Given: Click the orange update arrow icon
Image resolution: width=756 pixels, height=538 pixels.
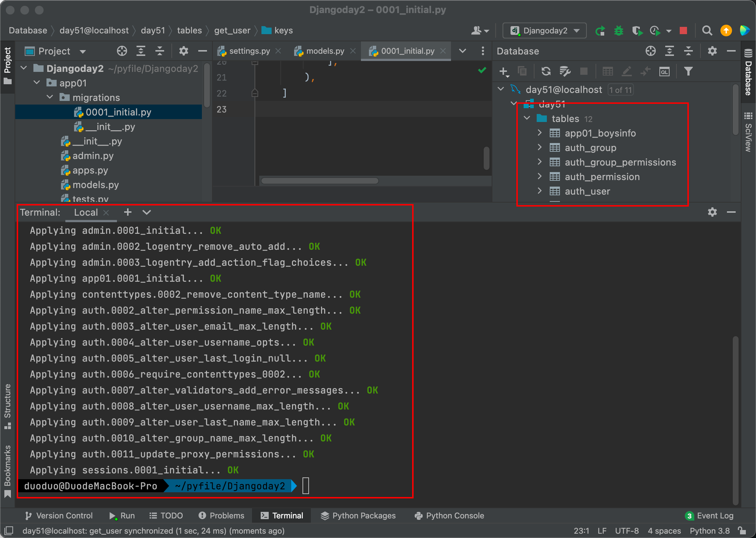Looking at the screenshot, I should 726,31.
